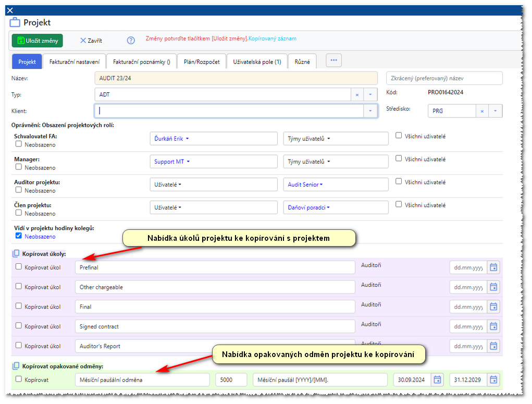
Task: Clear the ADT type selection
Action: (357, 95)
